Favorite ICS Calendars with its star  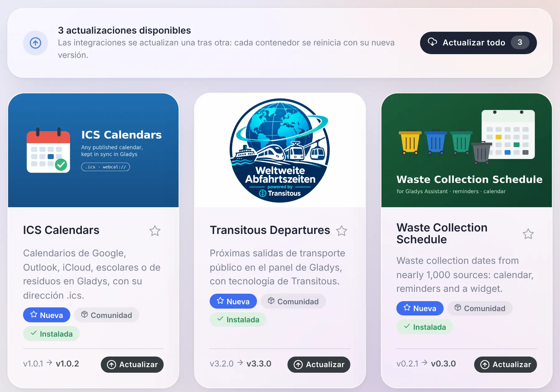point(155,231)
